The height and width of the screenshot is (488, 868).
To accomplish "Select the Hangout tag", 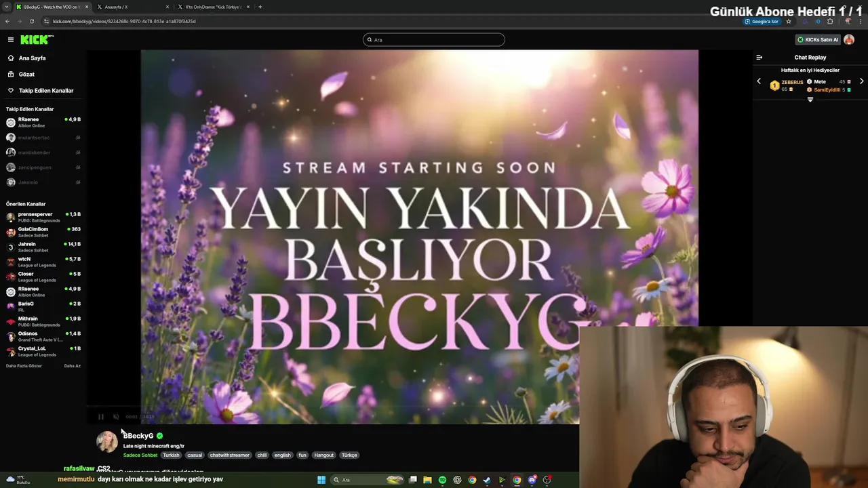I will coord(324,455).
